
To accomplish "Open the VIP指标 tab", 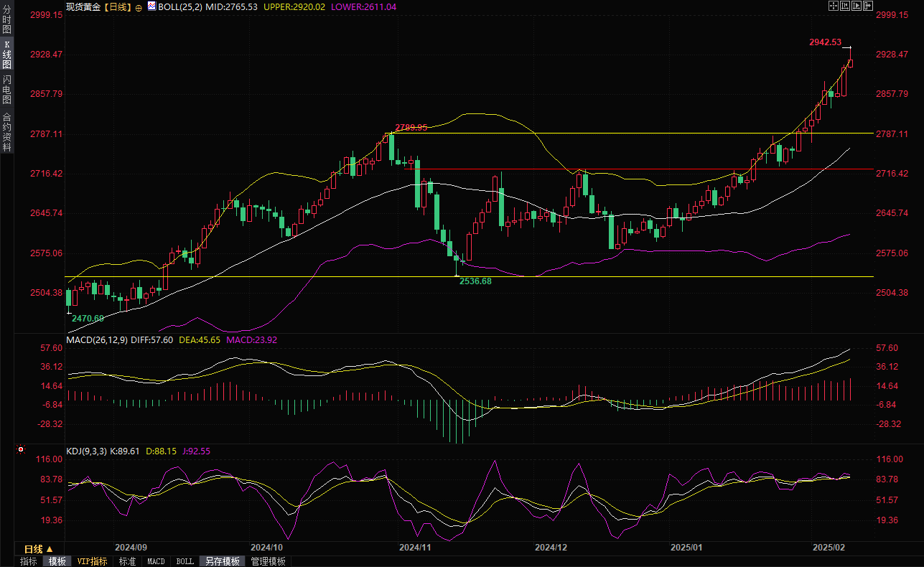I will click(x=92, y=561).
